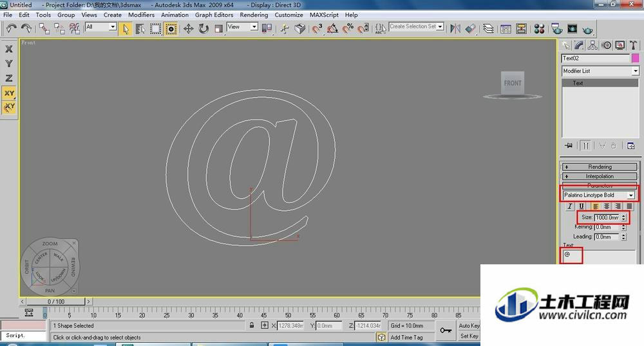Open the Customize menu
Image resolution: width=644 pixels, height=346 pixels.
point(289,15)
